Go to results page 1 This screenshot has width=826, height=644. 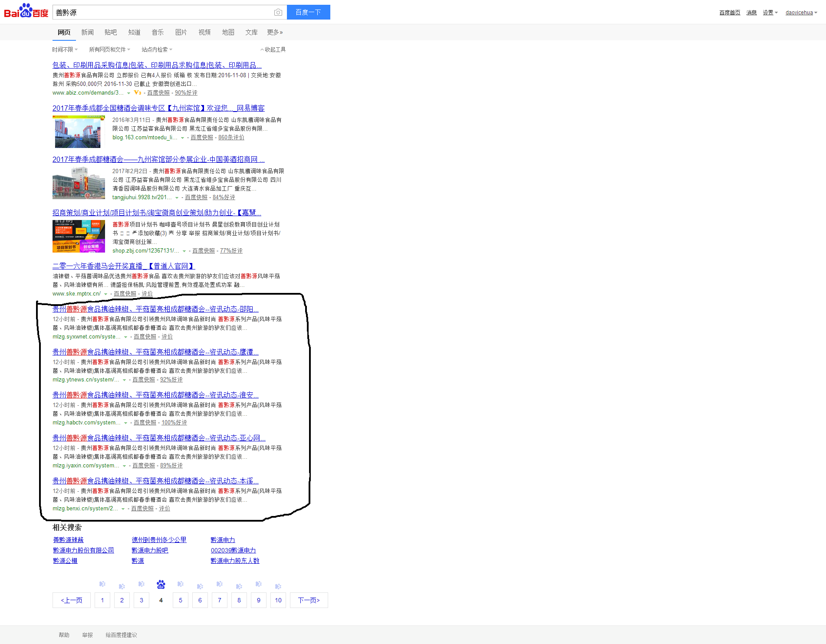click(102, 600)
